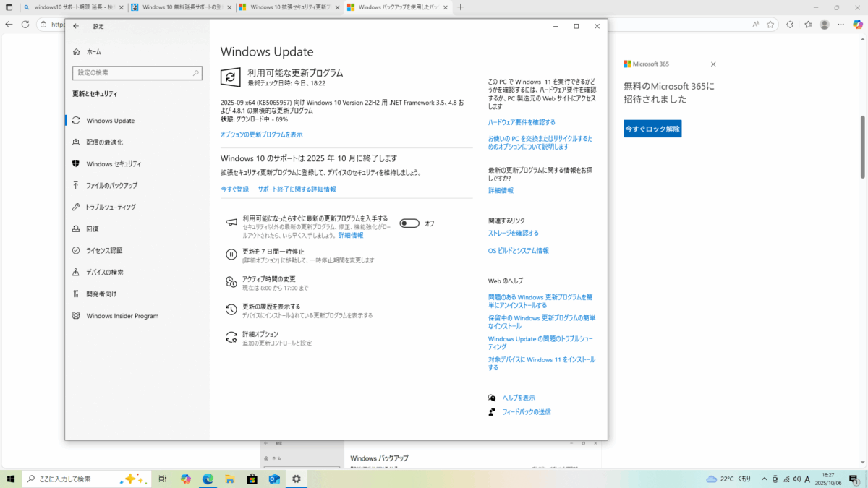Toggle the latest updates switch currently オフ

coord(409,223)
